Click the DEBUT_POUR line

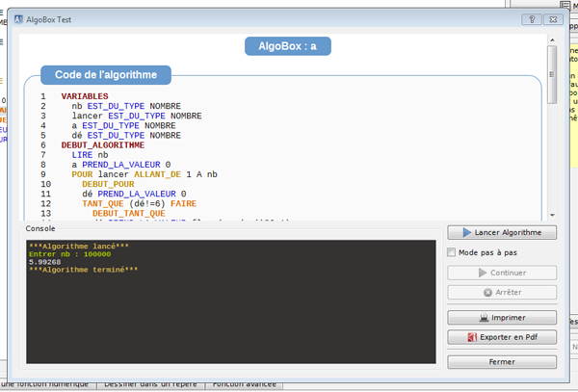point(108,184)
